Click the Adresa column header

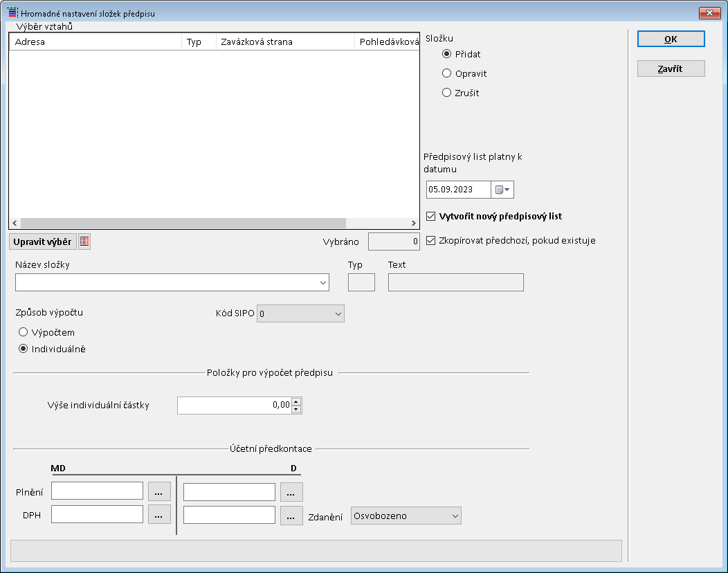point(95,42)
